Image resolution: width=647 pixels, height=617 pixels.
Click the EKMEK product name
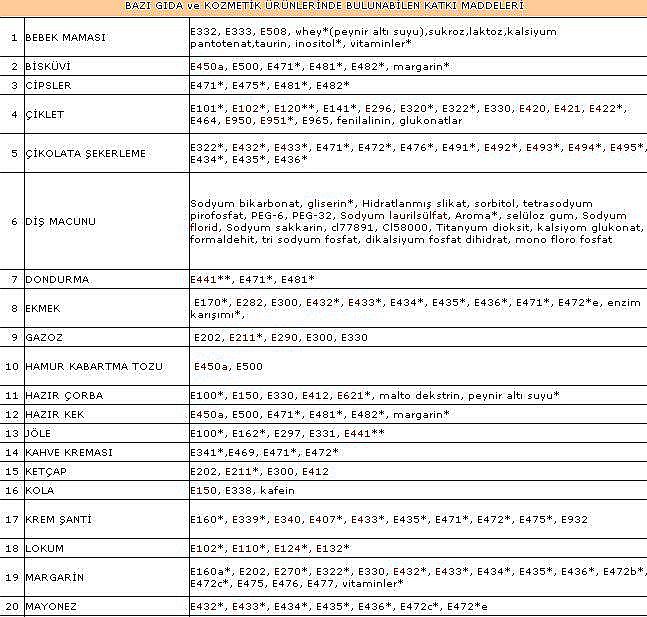pyautogui.click(x=43, y=308)
